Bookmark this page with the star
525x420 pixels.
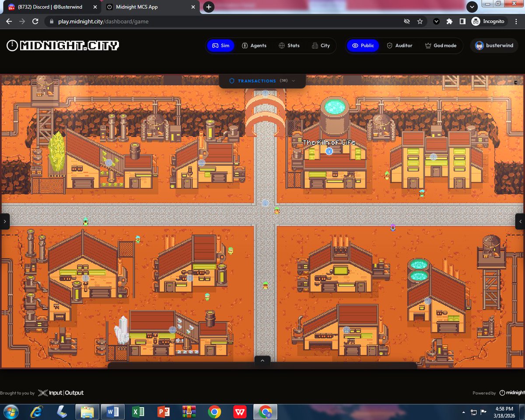click(x=420, y=21)
